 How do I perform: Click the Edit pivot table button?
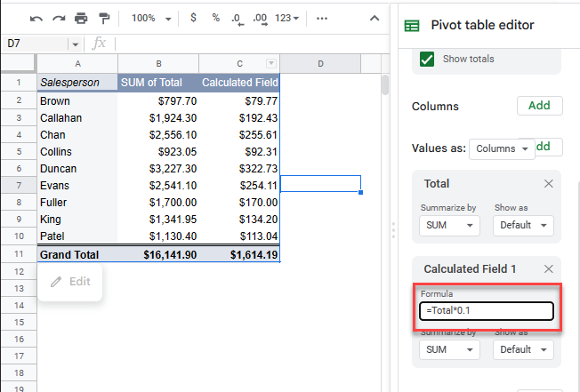coord(70,282)
